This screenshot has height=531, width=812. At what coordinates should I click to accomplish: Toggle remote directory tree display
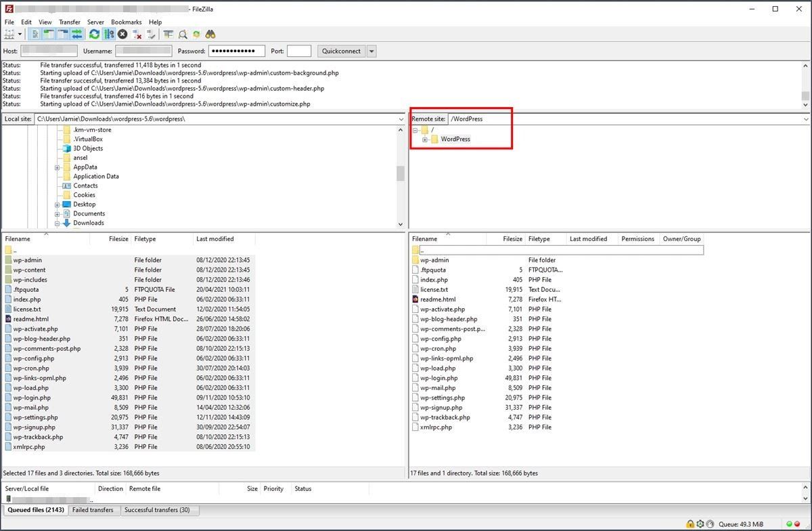[63, 34]
